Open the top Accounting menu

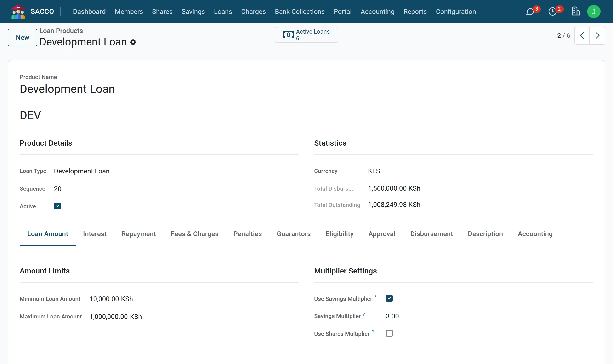click(x=377, y=11)
